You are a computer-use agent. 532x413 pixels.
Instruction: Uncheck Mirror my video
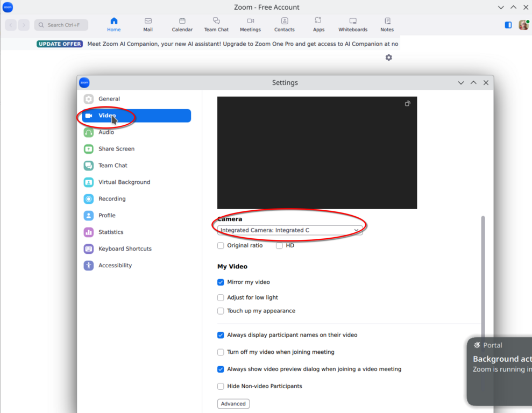coord(221,282)
